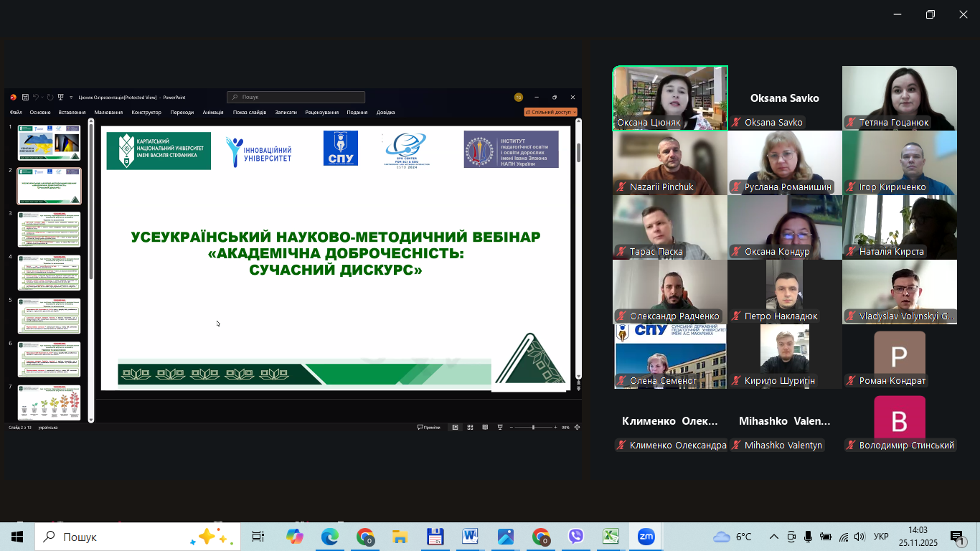Image resolution: width=980 pixels, height=551 pixels.
Task: Toggle the Notes (Примітки) pane
Action: (x=428, y=428)
